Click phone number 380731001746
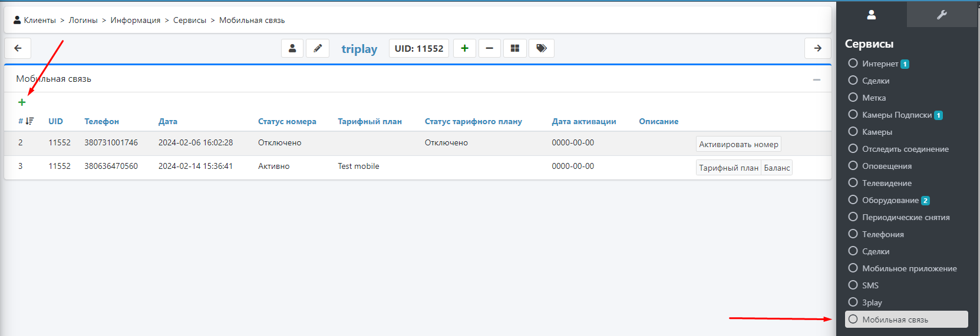980x336 pixels. pos(111,142)
